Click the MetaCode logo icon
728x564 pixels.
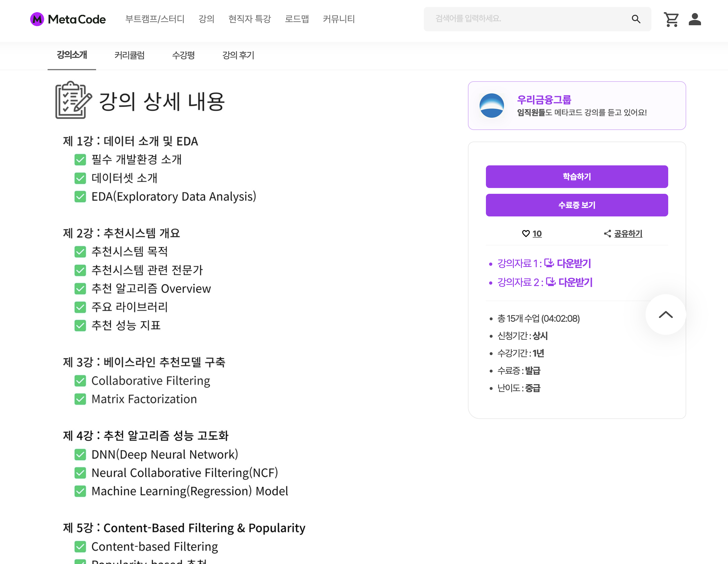[37, 19]
